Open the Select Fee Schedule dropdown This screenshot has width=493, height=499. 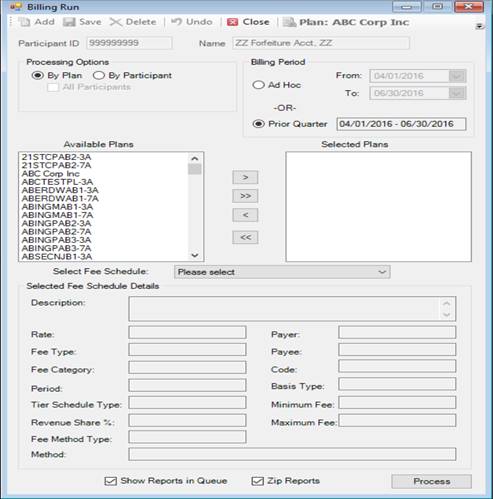tap(282, 272)
